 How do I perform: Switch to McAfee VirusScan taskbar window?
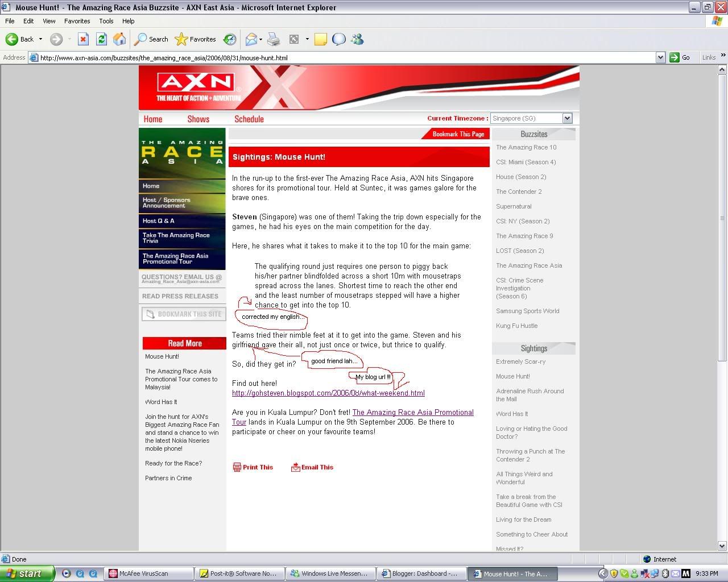point(149,573)
